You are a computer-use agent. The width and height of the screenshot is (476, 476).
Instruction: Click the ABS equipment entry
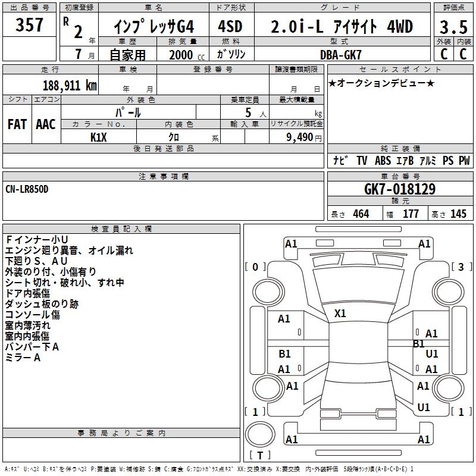(383, 160)
